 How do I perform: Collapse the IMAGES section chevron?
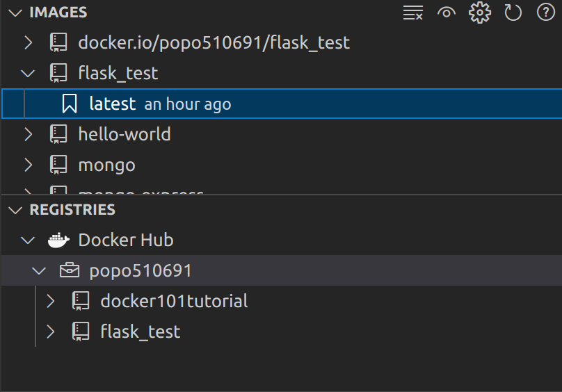pyautogui.click(x=15, y=13)
